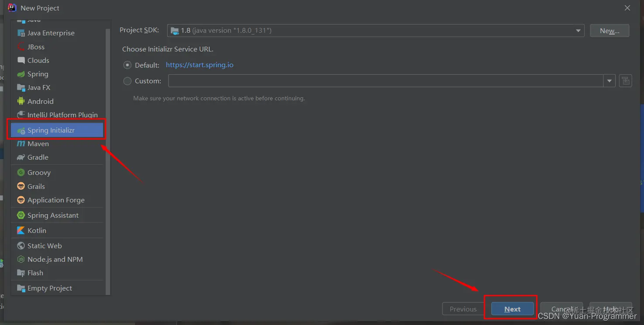Click the Spring Assistant power icon
This screenshot has width=644, height=325.
[21, 215]
